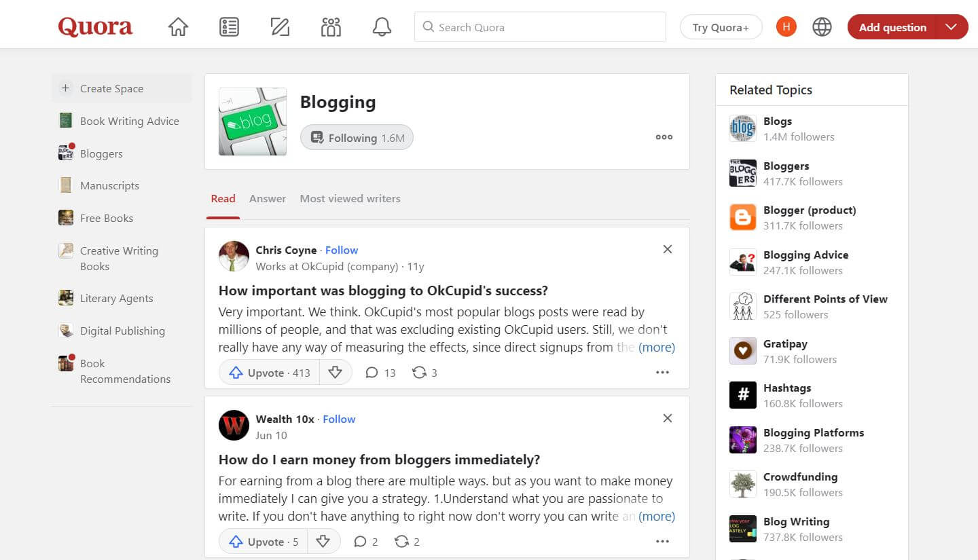
Task: Downvote Chris Coyne's answer
Action: tap(335, 373)
